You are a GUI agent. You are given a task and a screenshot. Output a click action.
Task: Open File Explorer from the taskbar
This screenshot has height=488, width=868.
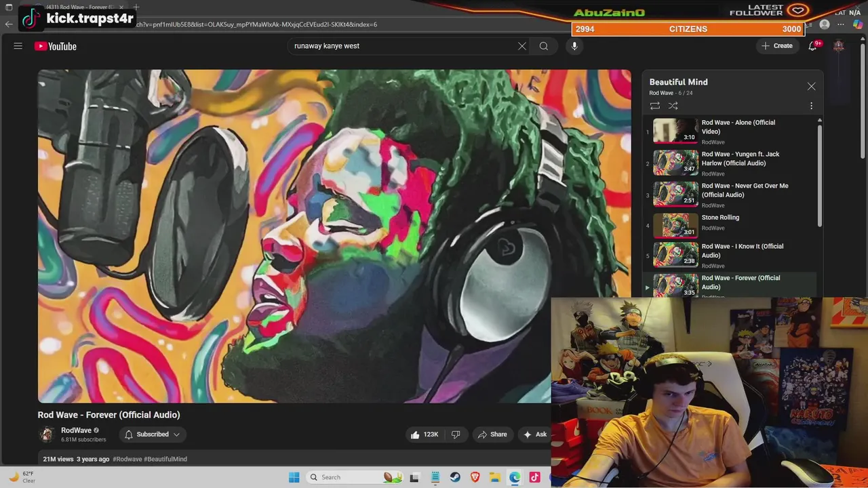point(495,477)
